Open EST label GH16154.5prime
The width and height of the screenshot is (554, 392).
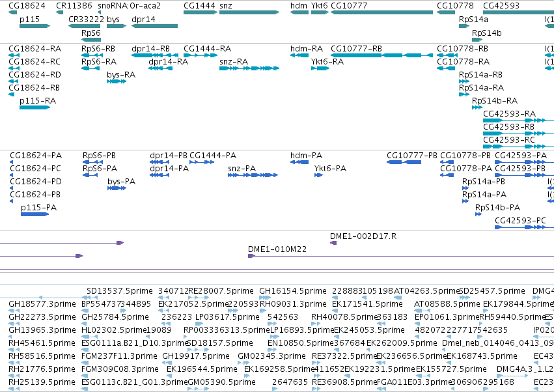292,291
